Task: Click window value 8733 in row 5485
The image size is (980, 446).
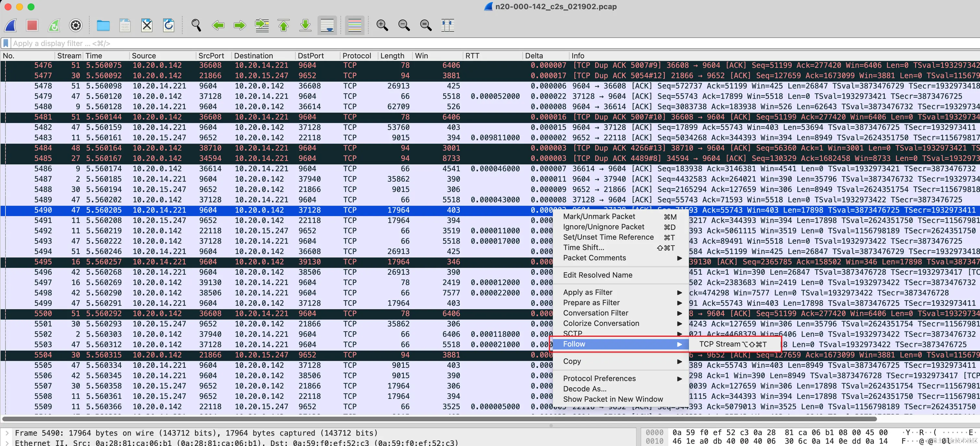Action: 451,158
